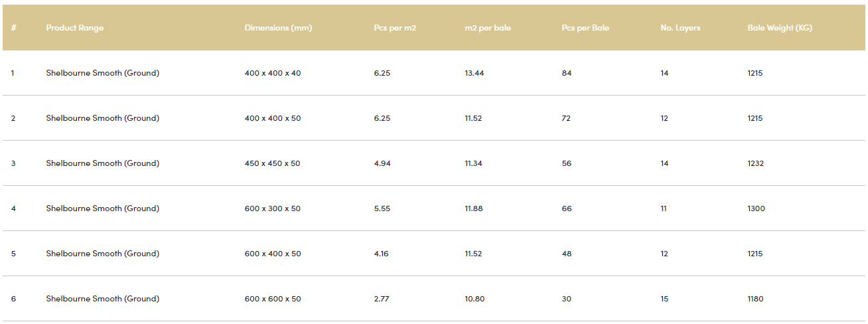Select the 600 x 600 x 50 dimensions cell
The height and width of the screenshot is (324, 868).
tap(273, 299)
